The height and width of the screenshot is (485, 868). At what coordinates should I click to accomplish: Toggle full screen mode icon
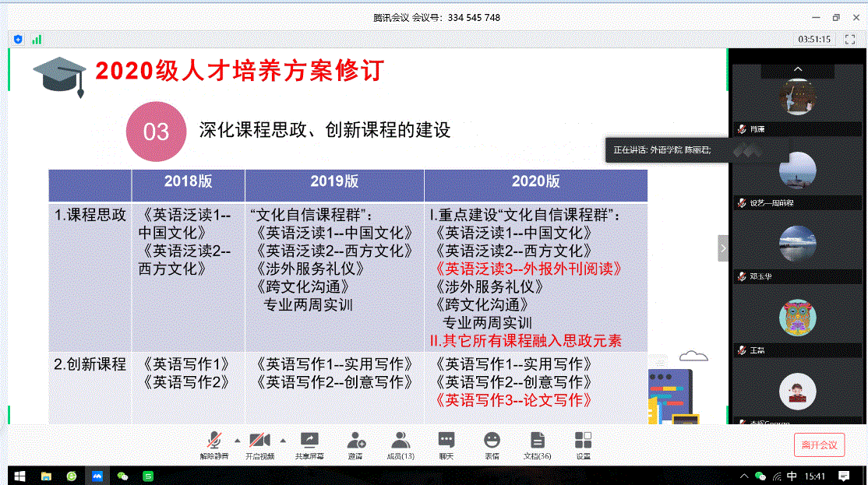tap(850, 39)
